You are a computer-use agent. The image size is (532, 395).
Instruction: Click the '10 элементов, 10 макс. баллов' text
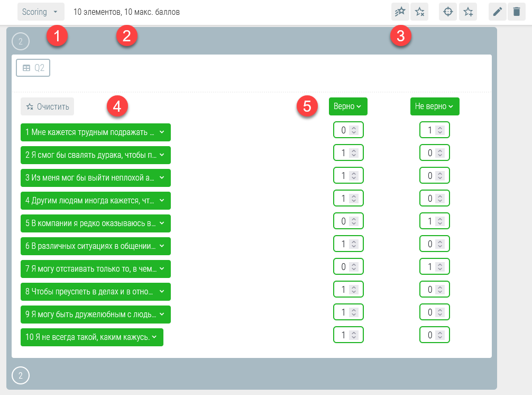pos(126,12)
